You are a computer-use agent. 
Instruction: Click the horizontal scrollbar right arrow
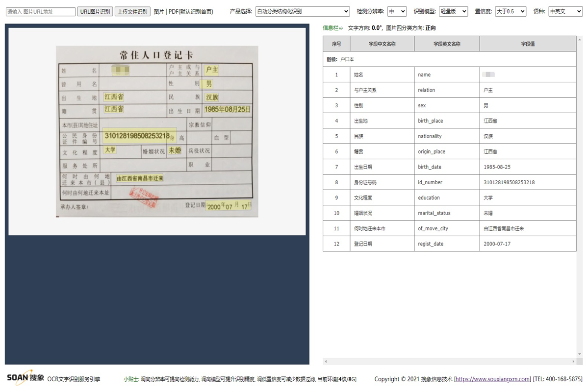[x=573, y=362]
